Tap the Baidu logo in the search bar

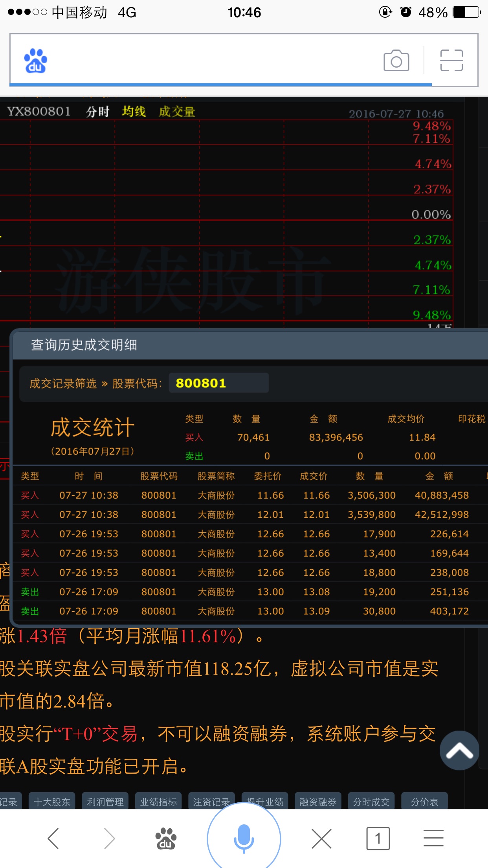coord(36,61)
